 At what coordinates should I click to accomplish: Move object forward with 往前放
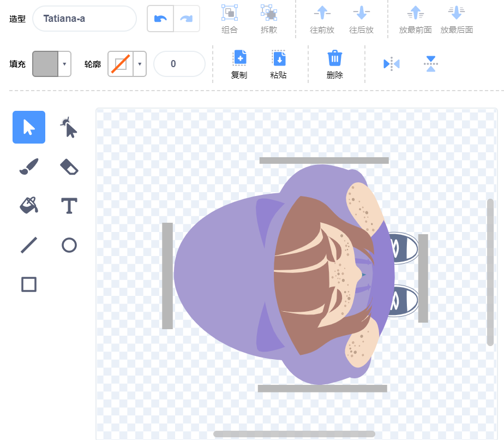322,19
